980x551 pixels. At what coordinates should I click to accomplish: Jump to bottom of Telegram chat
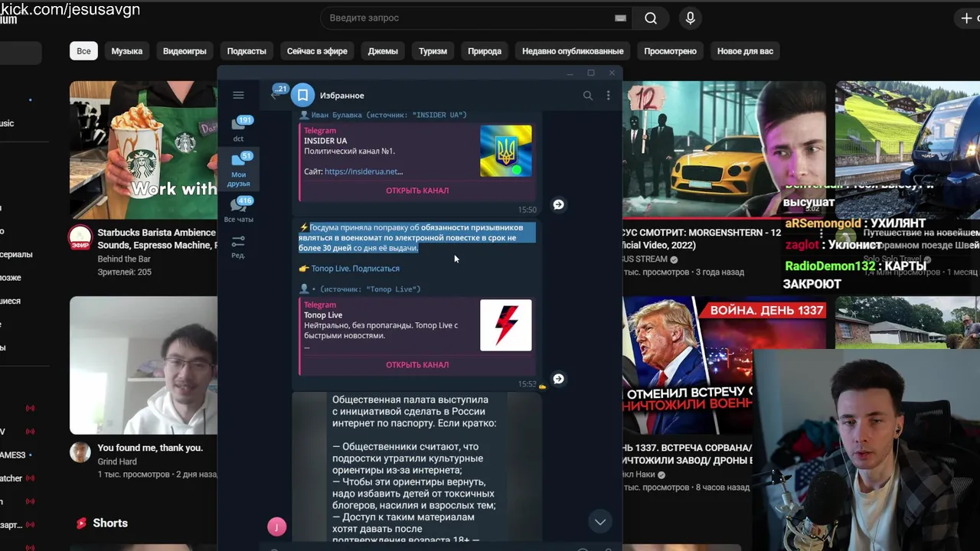[x=600, y=522]
